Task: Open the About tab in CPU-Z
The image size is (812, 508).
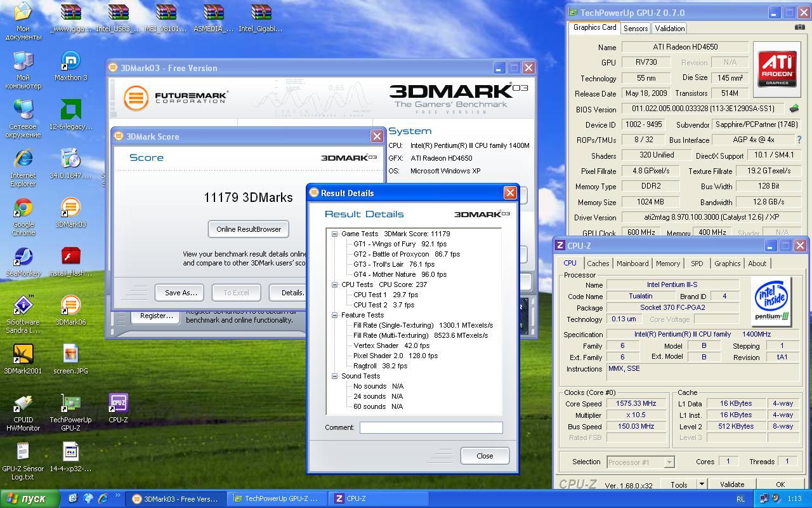Action: coord(757,264)
